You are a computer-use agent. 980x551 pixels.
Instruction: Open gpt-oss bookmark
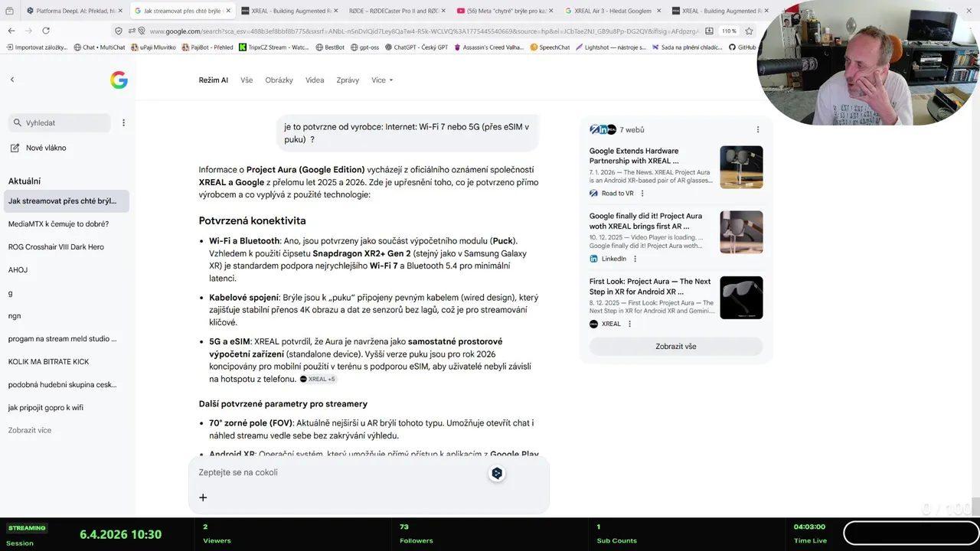click(364, 47)
